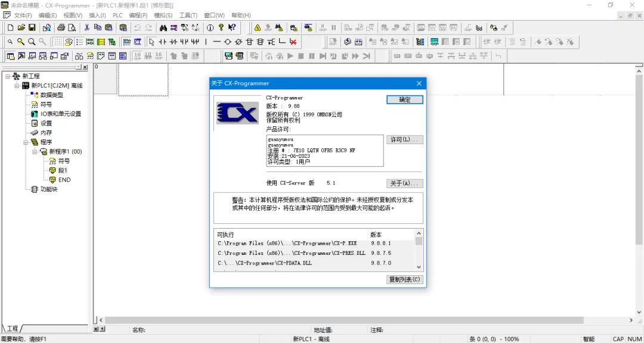Screen dimensions: 644x343
Task: Select the New Horizontal line tool
Action: 217,42
